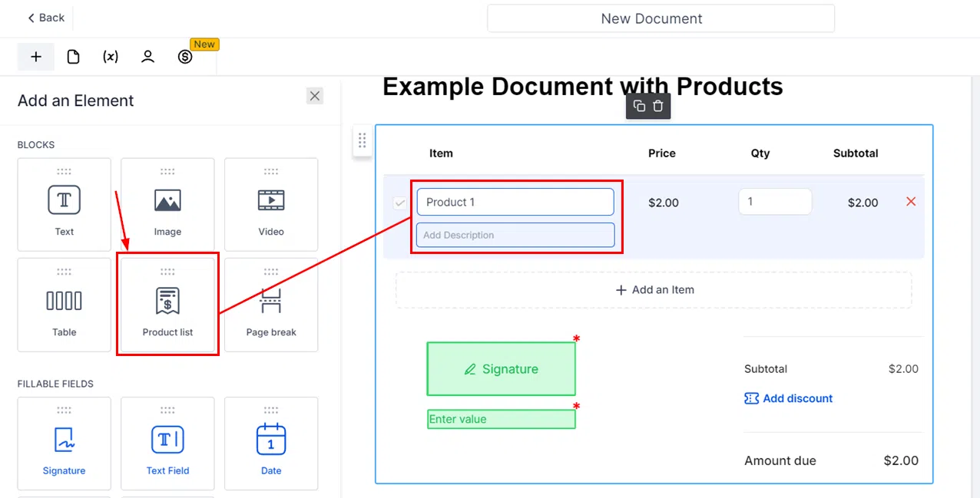Click the $2.00 price of Product 1
The height and width of the screenshot is (498, 980).
tap(664, 203)
